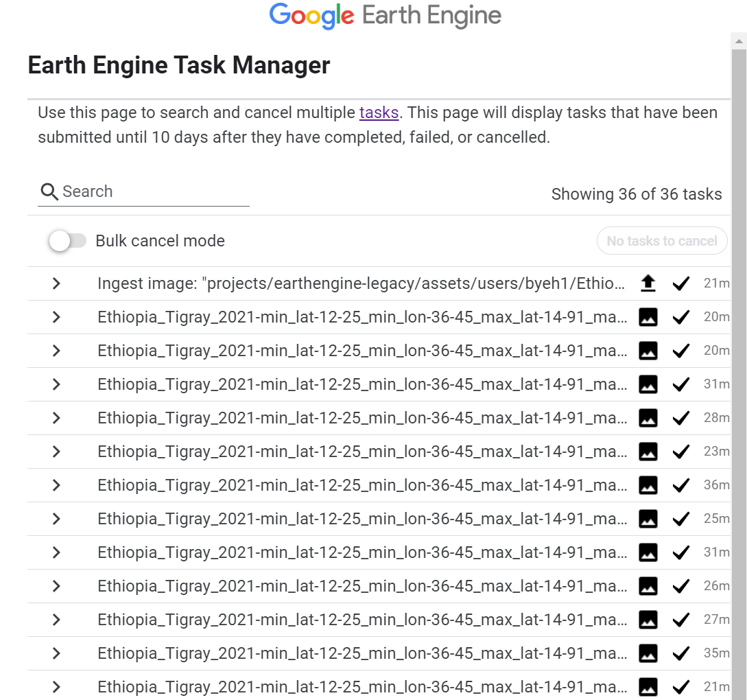Expand the Ethiopia_Tigray task taking 21m
The width and height of the screenshot is (747, 700).
[56, 687]
